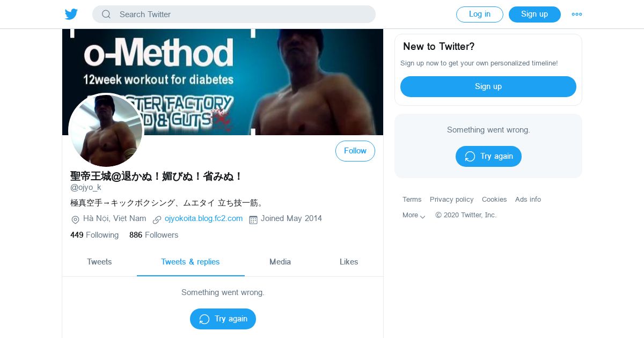
Task: Open the three-dots more options icon
Action: pyautogui.click(x=577, y=14)
